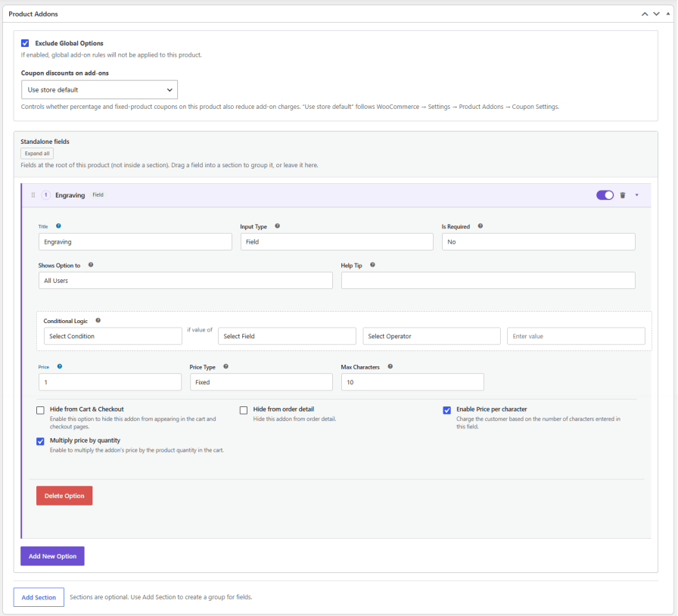Uncheck Multiply price by quantity

click(x=40, y=441)
